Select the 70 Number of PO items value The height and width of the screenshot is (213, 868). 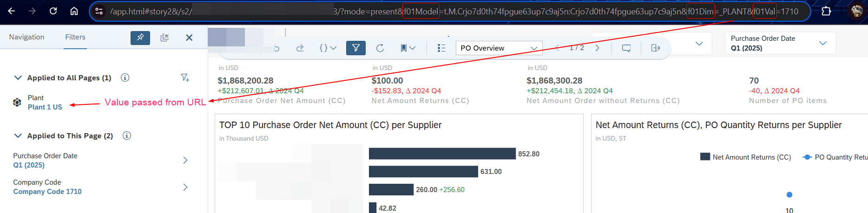(x=754, y=81)
